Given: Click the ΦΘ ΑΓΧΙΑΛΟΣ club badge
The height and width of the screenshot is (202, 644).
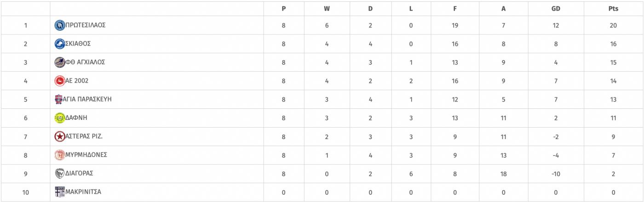Looking at the screenshot, I should point(60,62).
